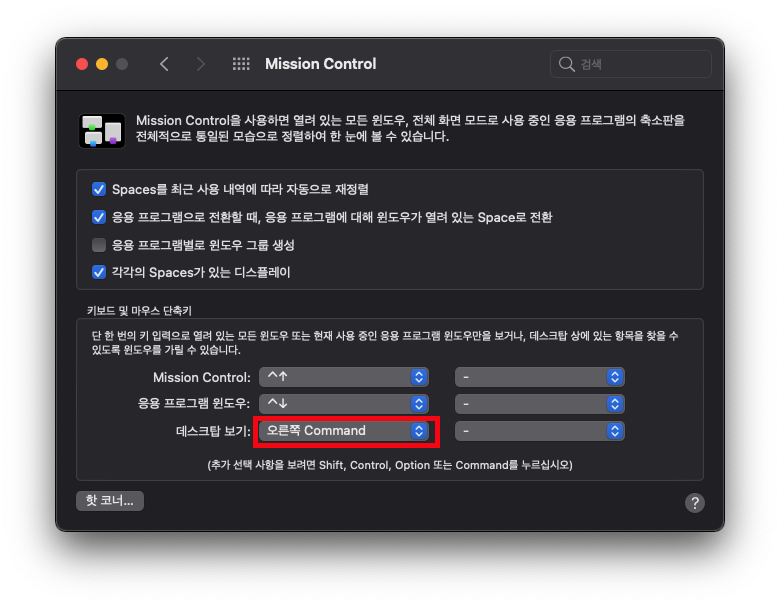Click the 데스크탑 보기: label

point(213,431)
